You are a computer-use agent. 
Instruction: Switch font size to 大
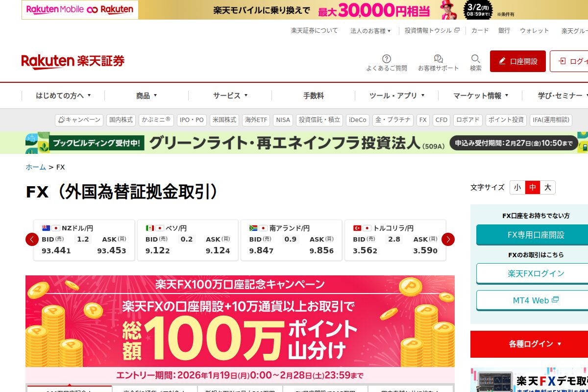pyautogui.click(x=547, y=187)
